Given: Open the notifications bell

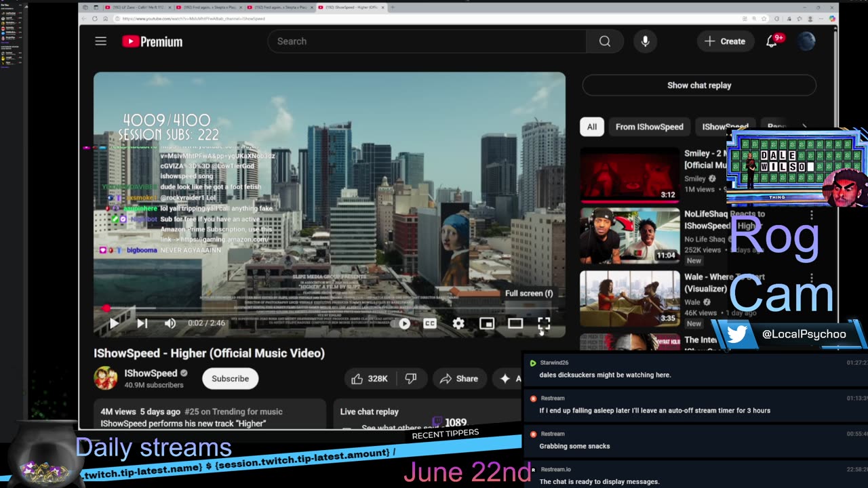Looking at the screenshot, I should [772, 41].
